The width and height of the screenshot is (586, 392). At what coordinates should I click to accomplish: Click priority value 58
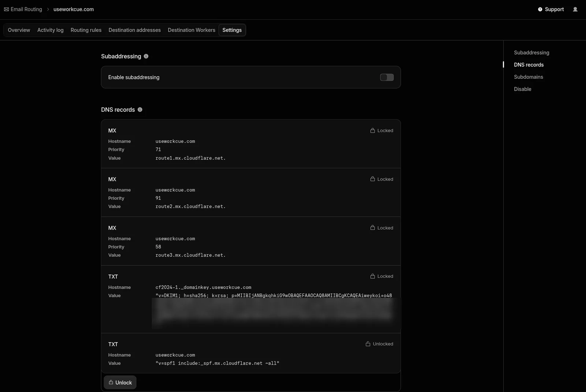(x=158, y=247)
